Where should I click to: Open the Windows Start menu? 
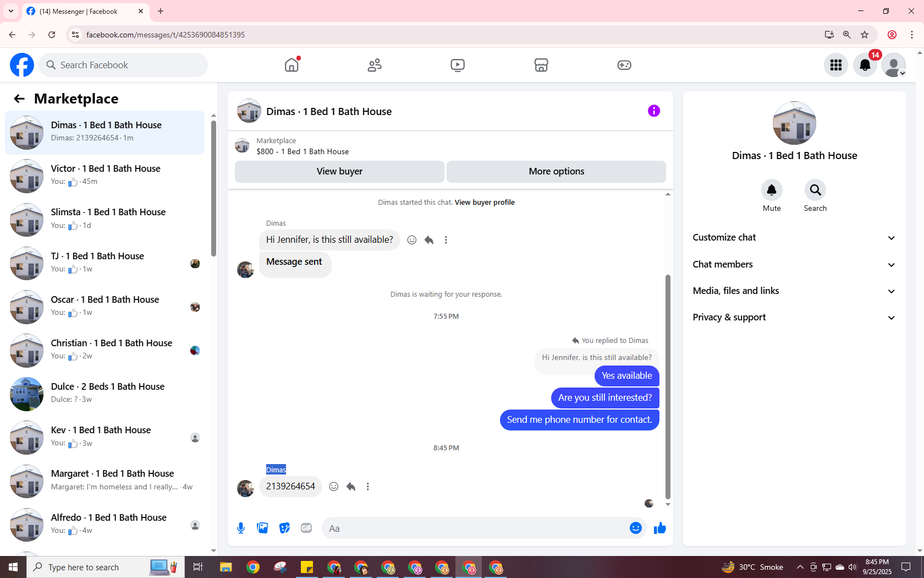tap(13, 567)
